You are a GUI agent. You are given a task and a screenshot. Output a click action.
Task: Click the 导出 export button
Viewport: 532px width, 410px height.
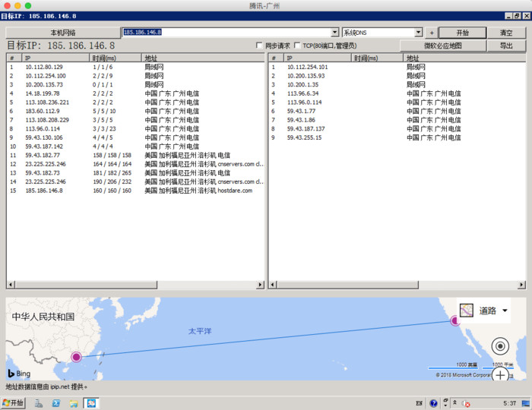coord(506,46)
